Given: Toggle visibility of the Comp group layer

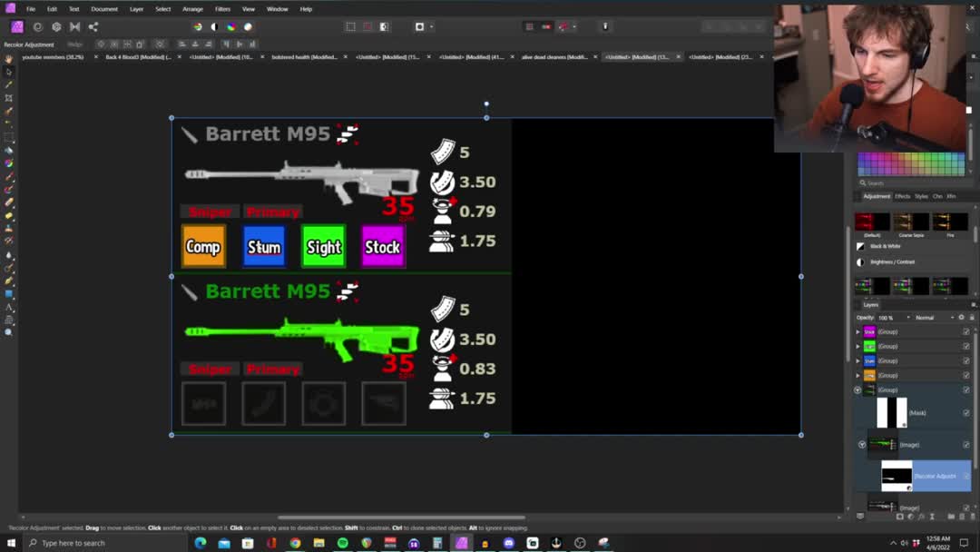Looking at the screenshot, I should coord(966,376).
